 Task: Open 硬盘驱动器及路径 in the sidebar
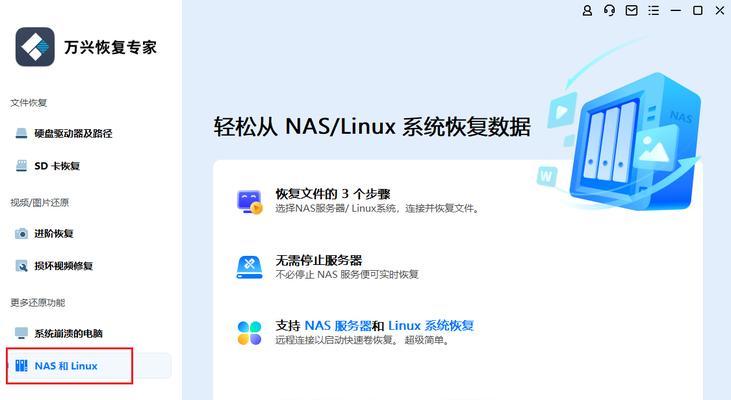click(x=73, y=133)
